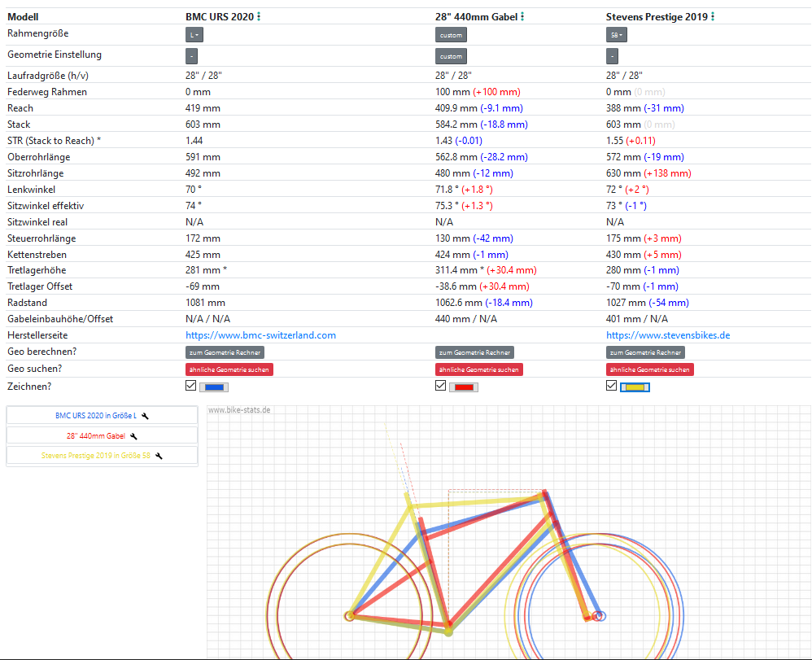
Task: Click the wrench icon for Stevens Prestige 2019 in Größe 58
Action: [x=159, y=456]
